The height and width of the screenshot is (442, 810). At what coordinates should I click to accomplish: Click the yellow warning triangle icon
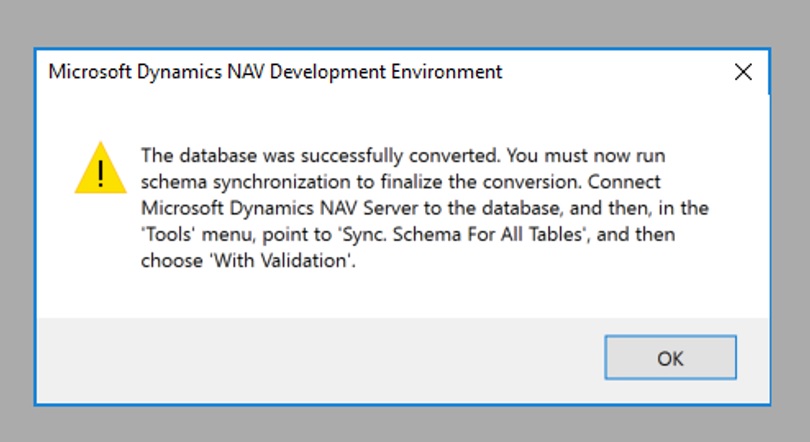click(100, 168)
